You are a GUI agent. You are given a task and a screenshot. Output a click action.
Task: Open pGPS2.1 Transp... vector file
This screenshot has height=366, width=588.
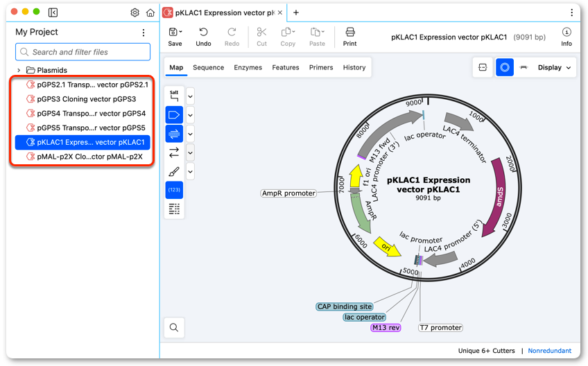83,85
